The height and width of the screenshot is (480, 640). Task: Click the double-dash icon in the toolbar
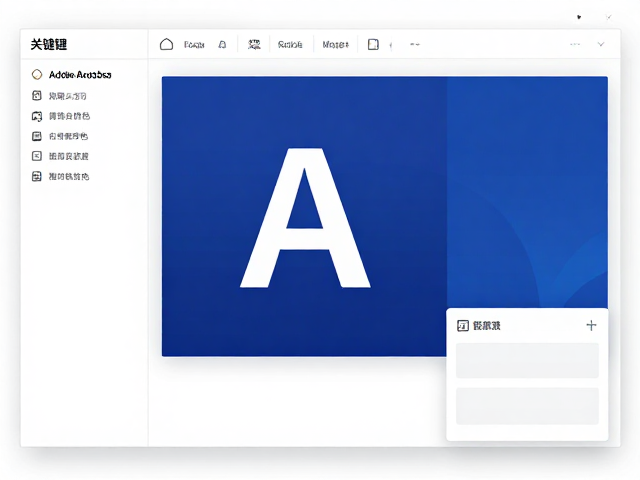pyautogui.click(x=415, y=44)
